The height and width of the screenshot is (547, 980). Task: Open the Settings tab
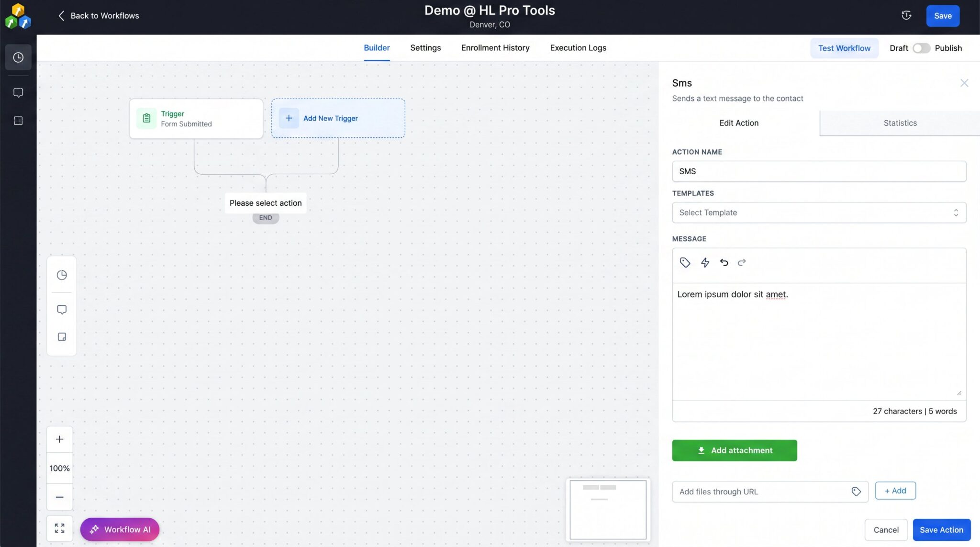coord(425,48)
